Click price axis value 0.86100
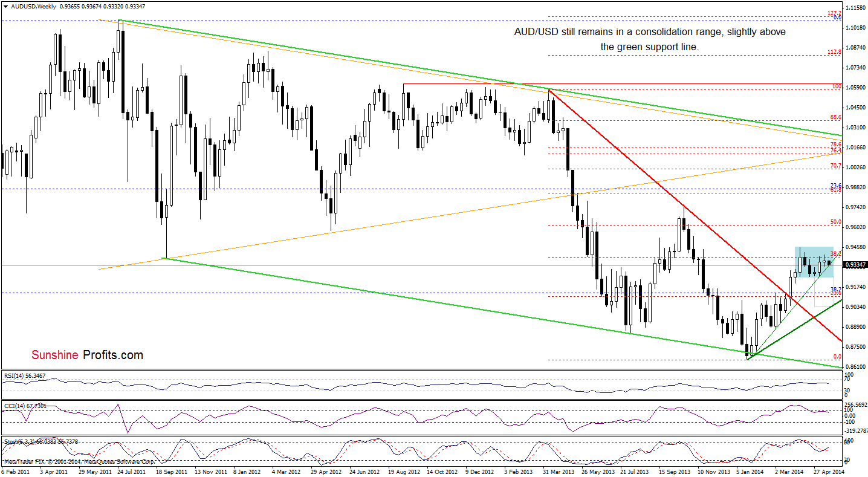The width and height of the screenshot is (868, 477). click(x=855, y=367)
